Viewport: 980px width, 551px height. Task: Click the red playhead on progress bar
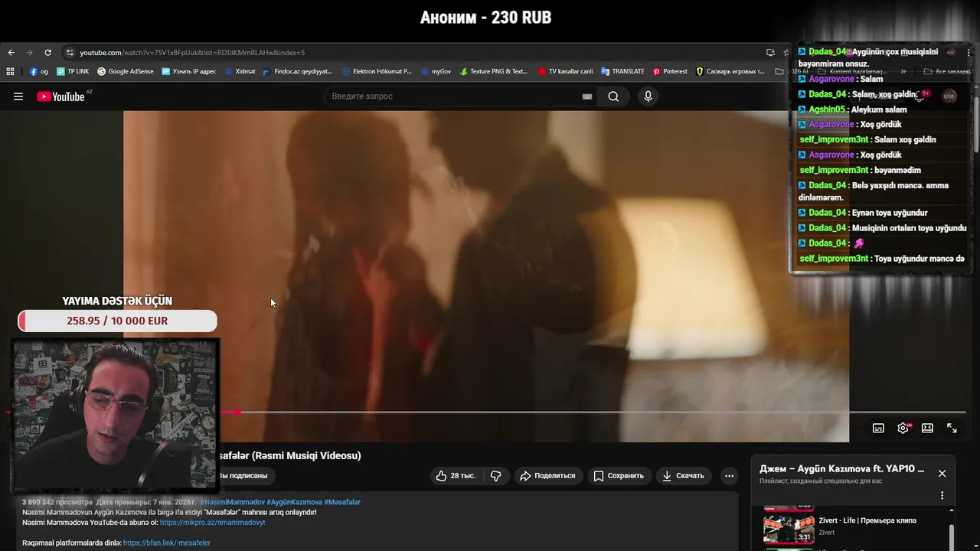click(238, 412)
